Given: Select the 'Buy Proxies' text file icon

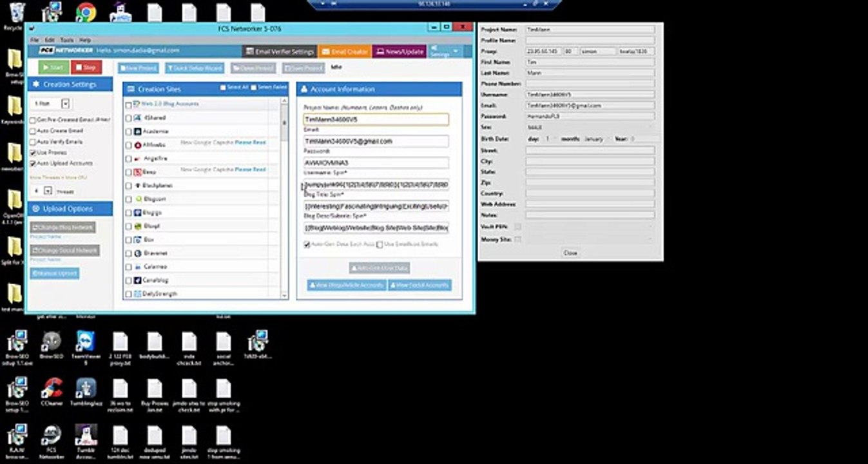Looking at the screenshot, I should (x=155, y=394).
